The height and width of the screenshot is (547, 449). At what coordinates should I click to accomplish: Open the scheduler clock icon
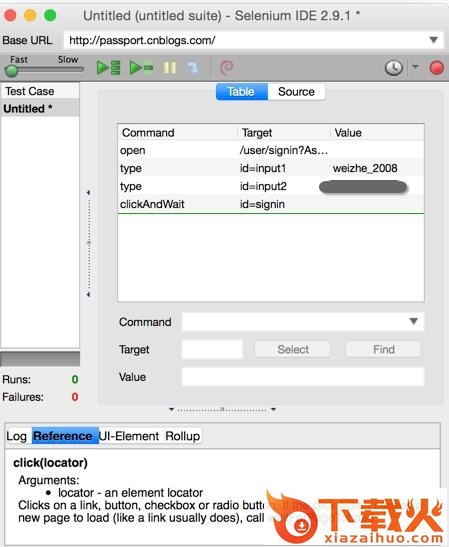(394, 68)
